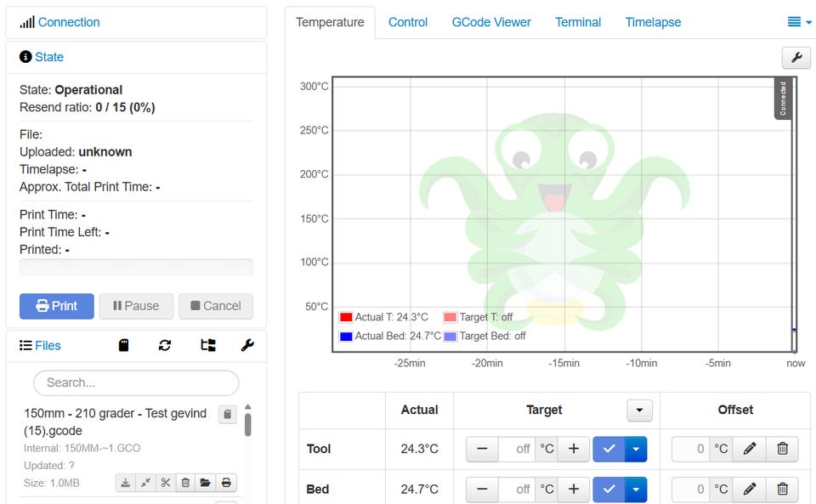The image size is (816, 504).
Task: Click the Bed offset input field
Action: pos(689,490)
